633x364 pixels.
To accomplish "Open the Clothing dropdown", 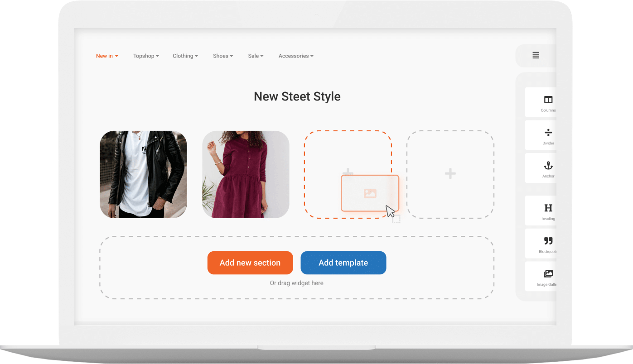I will (x=185, y=56).
